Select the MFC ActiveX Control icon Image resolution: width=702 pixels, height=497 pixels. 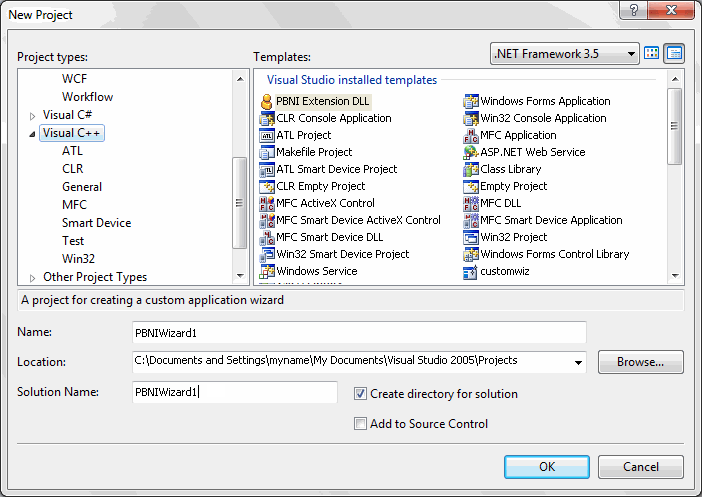coord(267,203)
